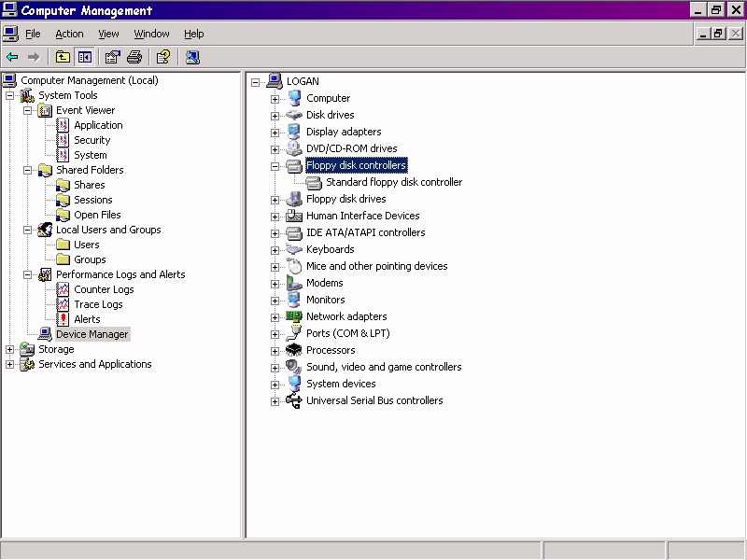Click the Network adapters card icon
747x560 pixels.
click(294, 316)
